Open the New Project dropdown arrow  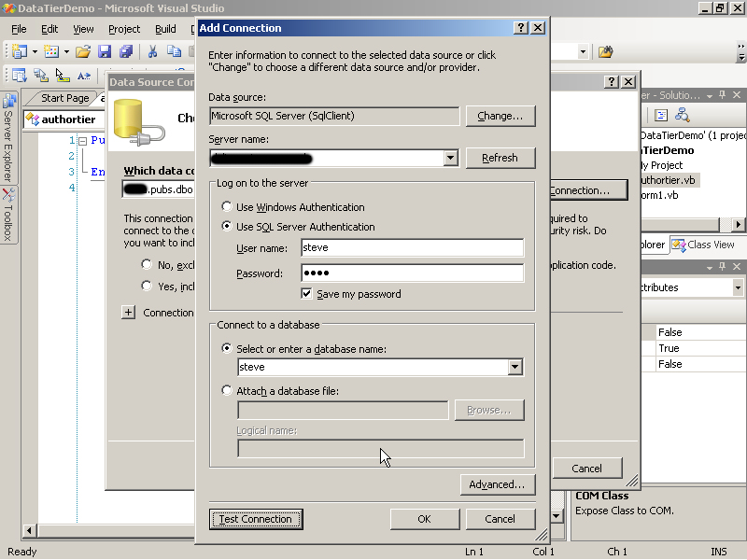(x=35, y=51)
